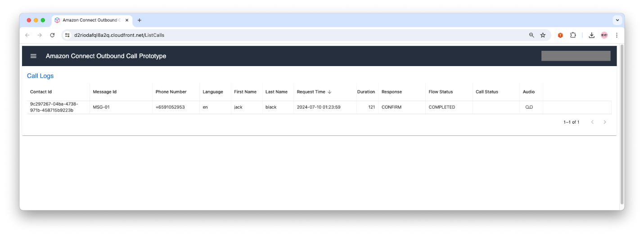The width and height of the screenshot is (644, 236).
Task: Go to previous page of call logs
Action: tap(592, 122)
